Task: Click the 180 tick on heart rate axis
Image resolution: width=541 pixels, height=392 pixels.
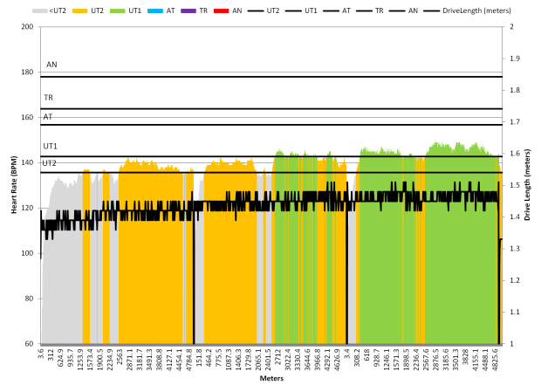Action: (28, 72)
